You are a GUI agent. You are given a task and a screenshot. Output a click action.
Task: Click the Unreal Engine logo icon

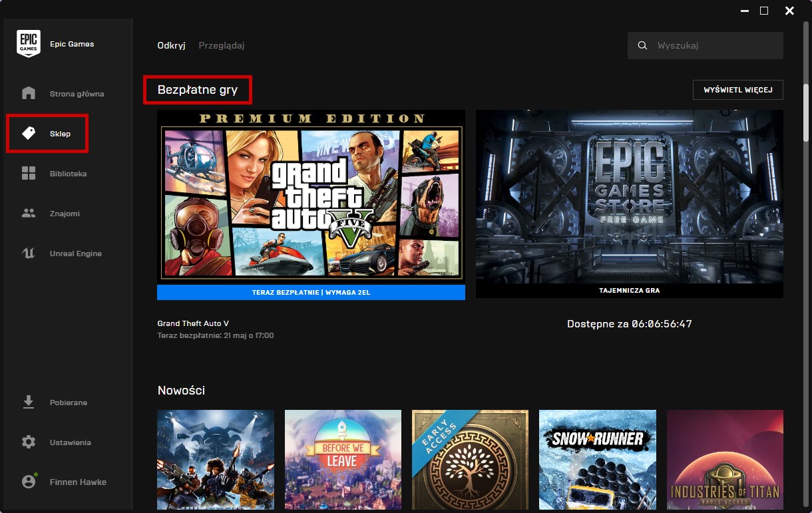coord(29,254)
